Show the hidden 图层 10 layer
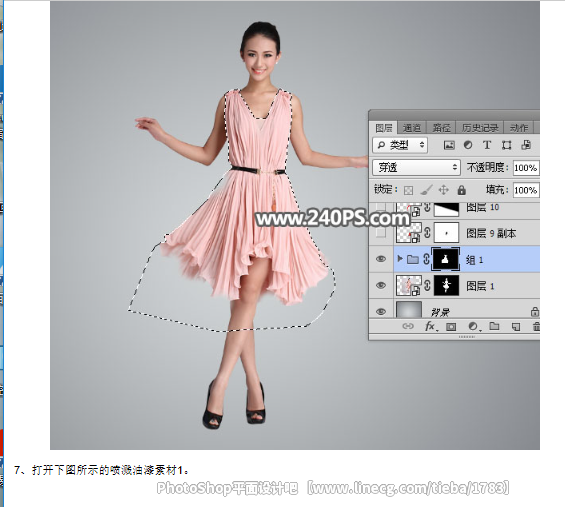The width and height of the screenshot is (565, 507). (381, 207)
